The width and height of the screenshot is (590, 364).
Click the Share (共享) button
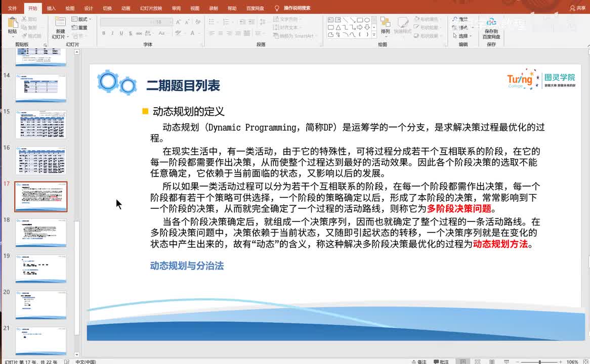coord(577,8)
